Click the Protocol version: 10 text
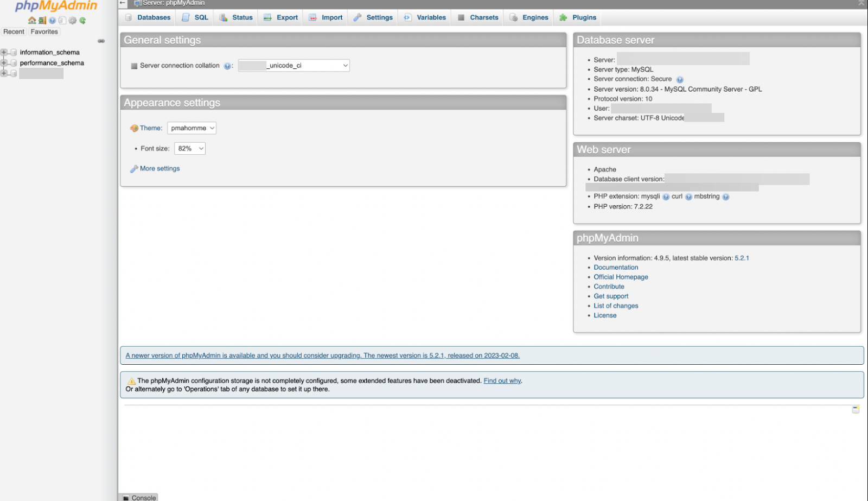This screenshot has width=868, height=501. (x=623, y=99)
